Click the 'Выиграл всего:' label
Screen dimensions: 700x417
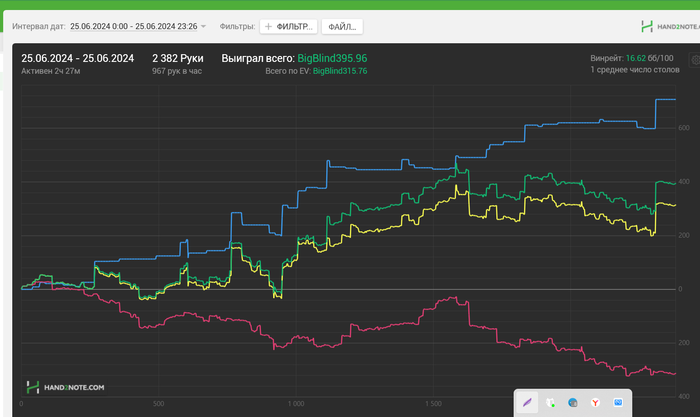tap(258, 58)
